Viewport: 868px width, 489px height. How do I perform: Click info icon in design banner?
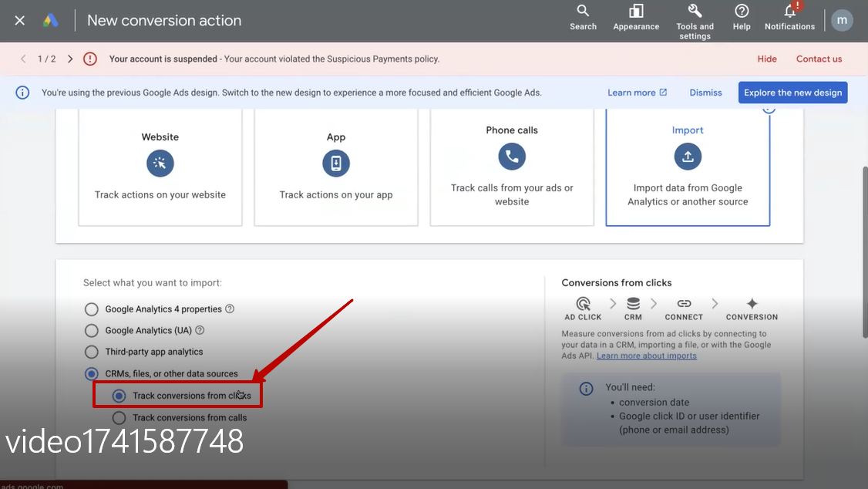tap(22, 93)
